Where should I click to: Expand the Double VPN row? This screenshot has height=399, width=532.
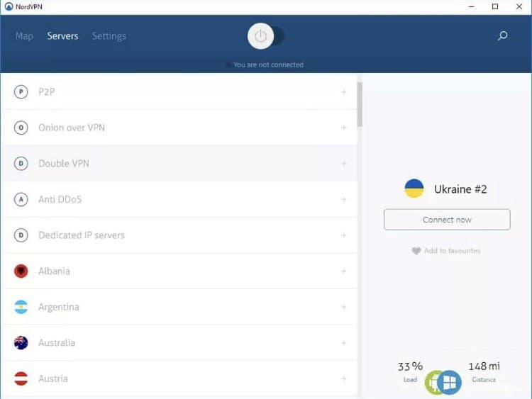344,164
